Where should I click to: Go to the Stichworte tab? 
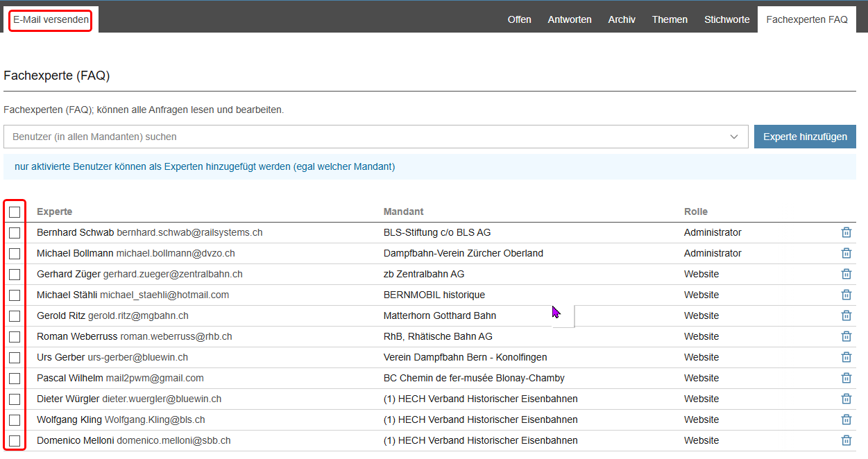tap(726, 19)
